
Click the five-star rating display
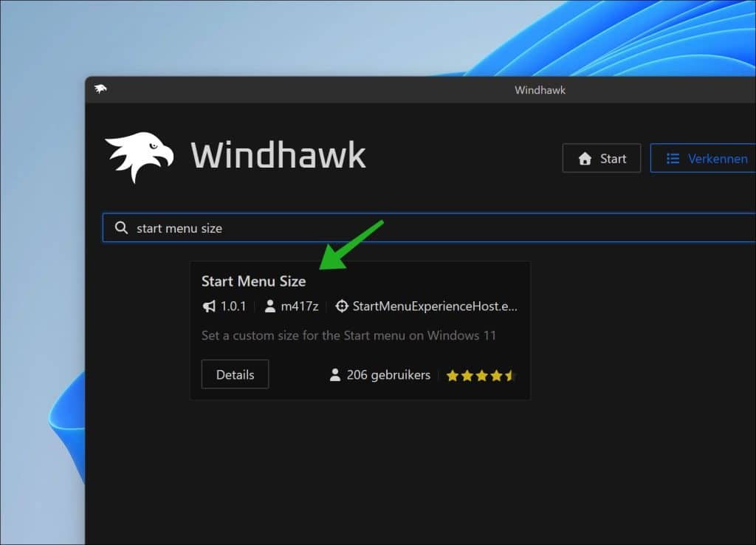tap(481, 375)
